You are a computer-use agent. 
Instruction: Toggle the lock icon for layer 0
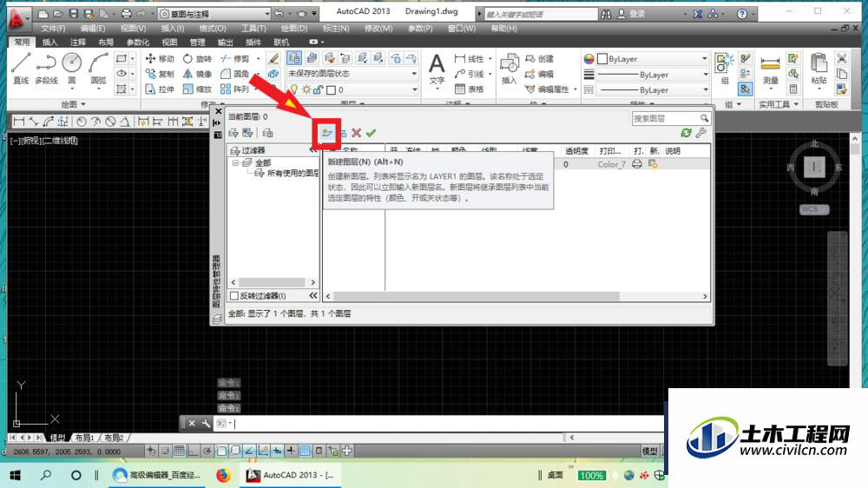tap(318, 89)
